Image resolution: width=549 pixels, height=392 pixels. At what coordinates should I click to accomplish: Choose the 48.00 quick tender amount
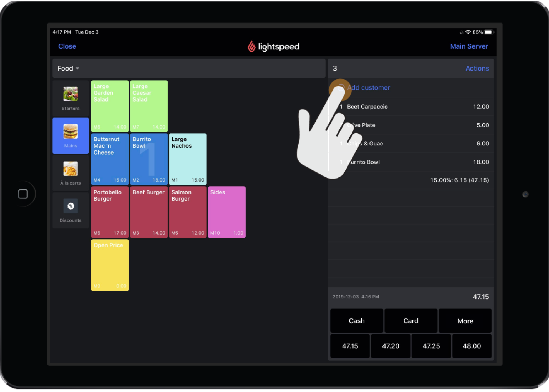(472, 346)
